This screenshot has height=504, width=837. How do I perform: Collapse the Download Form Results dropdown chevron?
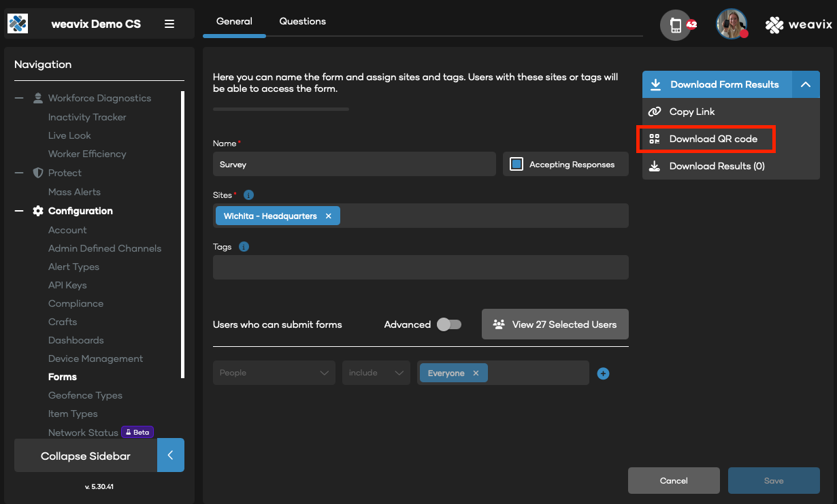pos(806,84)
